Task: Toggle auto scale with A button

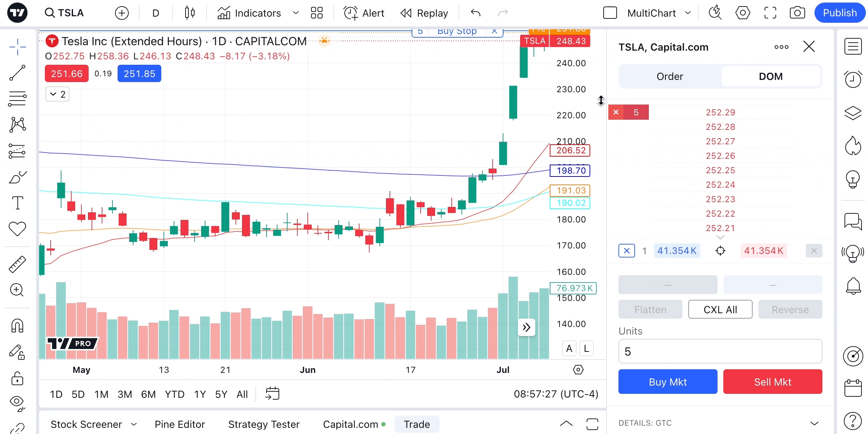Action: (x=569, y=349)
